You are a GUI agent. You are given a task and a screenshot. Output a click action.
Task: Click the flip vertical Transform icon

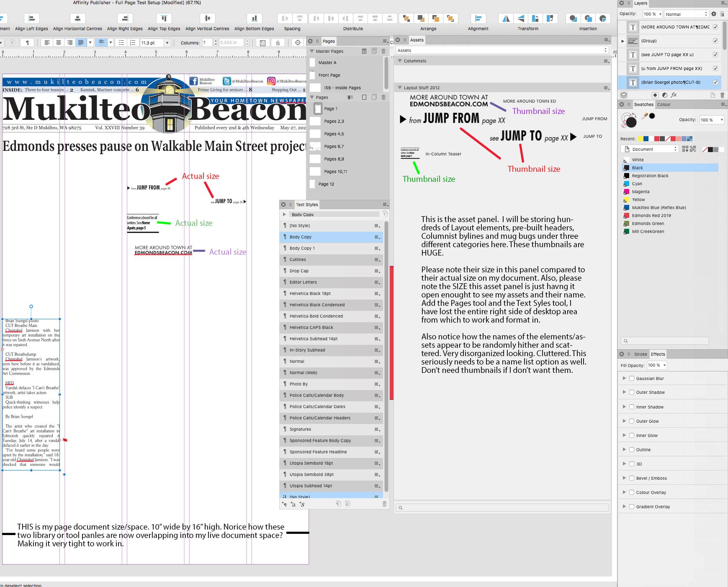[x=520, y=18]
